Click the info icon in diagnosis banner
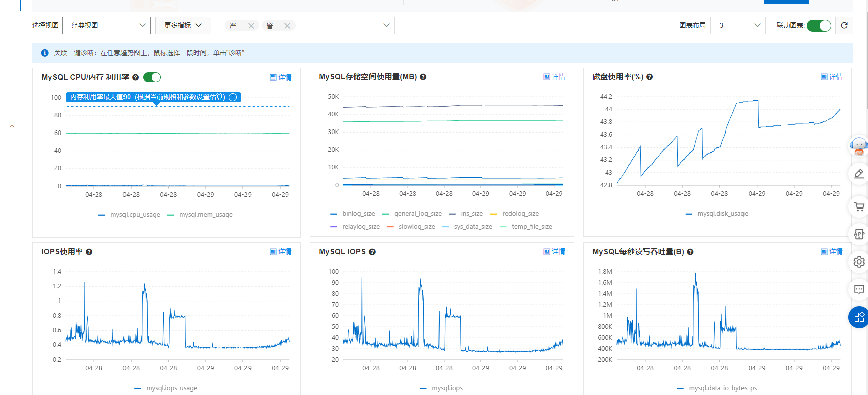Screen dimensions: 868x395 (x=45, y=53)
